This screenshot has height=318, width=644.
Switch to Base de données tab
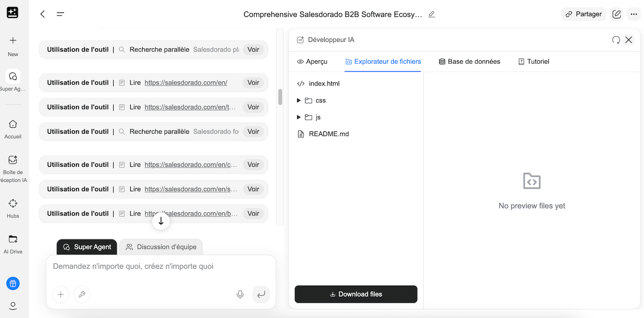tap(469, 62)
